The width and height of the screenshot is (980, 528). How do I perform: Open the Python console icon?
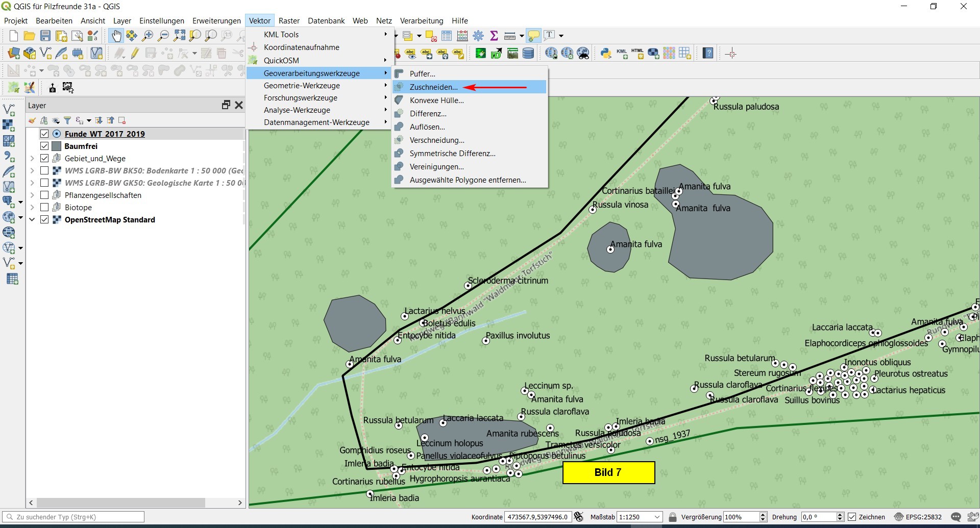click(606, 53)
